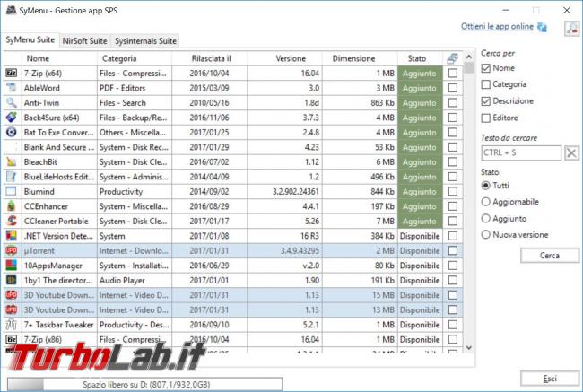Select the Tutti state radio button
Screen dimensions: 583x392
click(x=485, y=185)
